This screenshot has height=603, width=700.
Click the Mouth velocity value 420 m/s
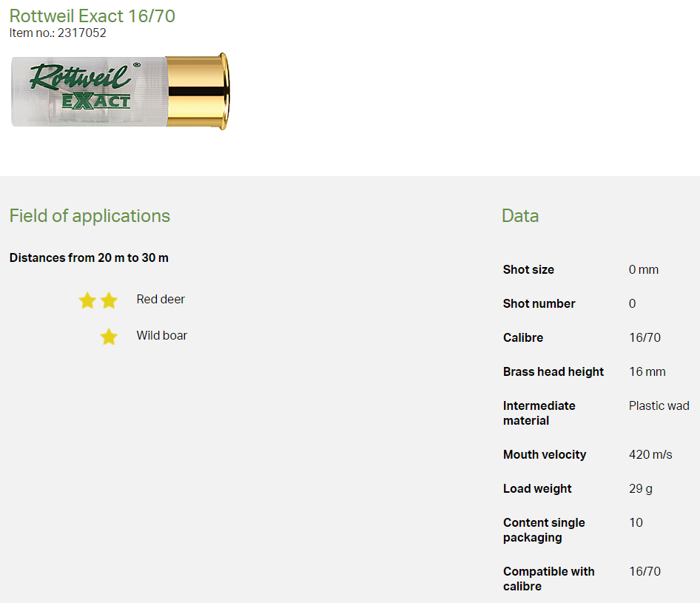(650, 455)
